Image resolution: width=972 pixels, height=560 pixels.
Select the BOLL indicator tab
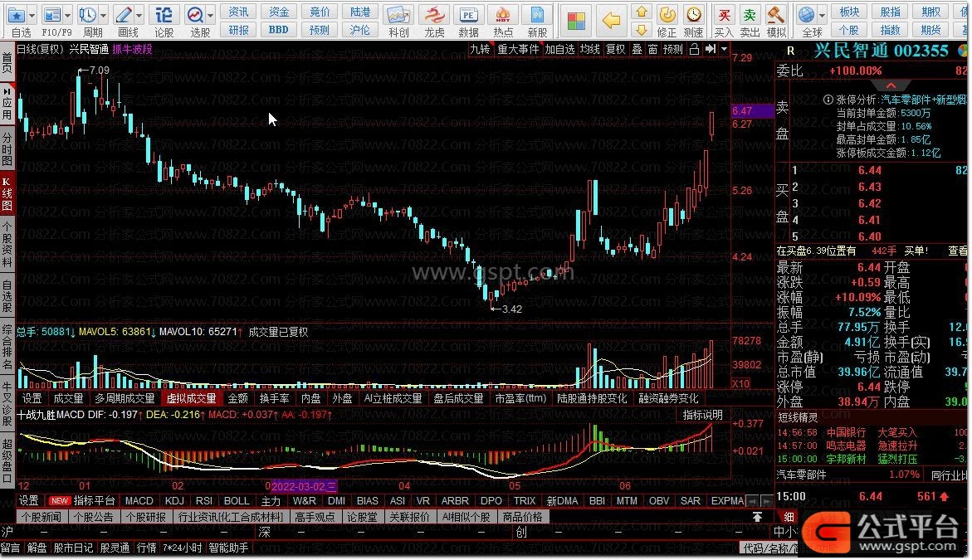(x=237, y=500)
